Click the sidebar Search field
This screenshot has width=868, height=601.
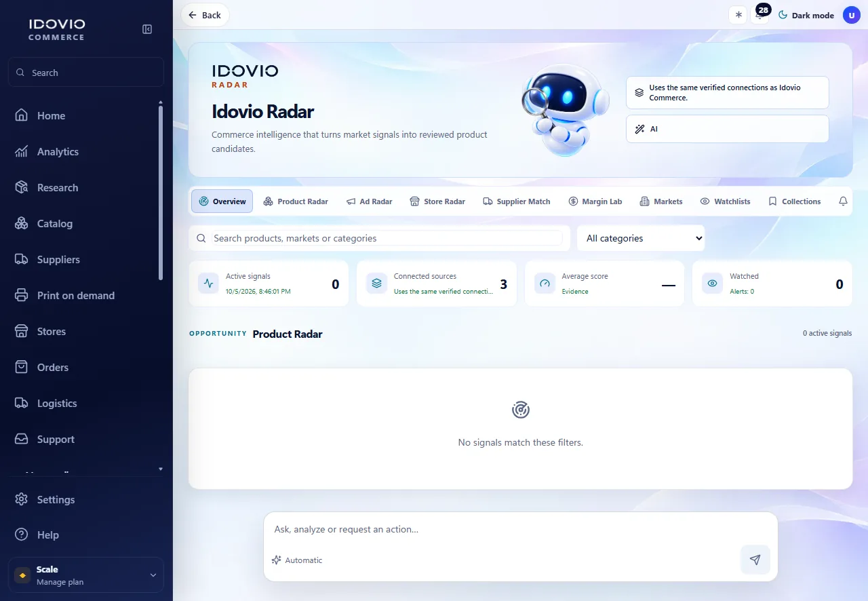click(x=86, y=72)
